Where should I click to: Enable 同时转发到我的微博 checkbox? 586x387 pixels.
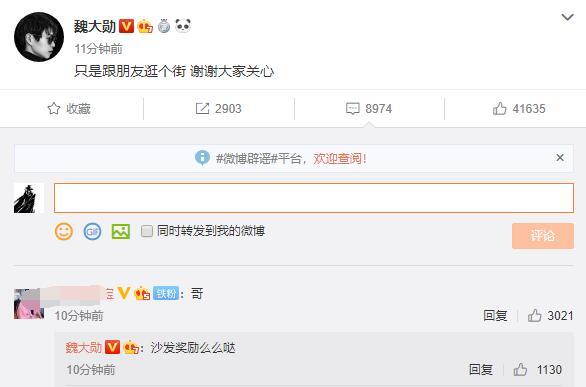coord(146,231)
